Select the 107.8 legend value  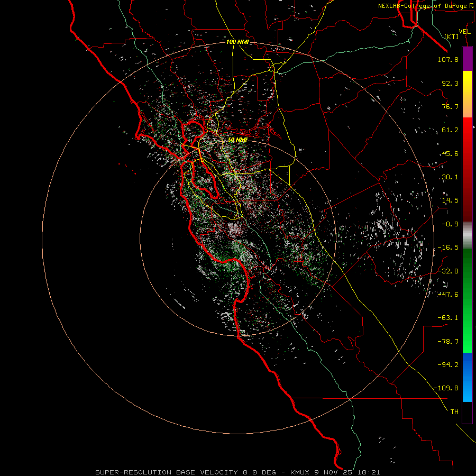tap(448, 59)
